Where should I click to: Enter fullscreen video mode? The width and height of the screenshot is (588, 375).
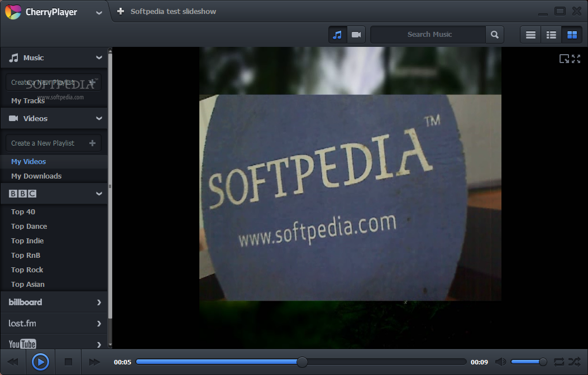pyautogui.click(x=576, y=58)
